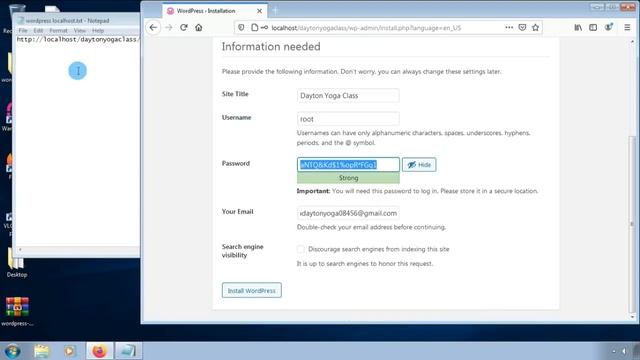The image size is (640, 360).
Task: Click the site information page icon
Action: [254, 27]
